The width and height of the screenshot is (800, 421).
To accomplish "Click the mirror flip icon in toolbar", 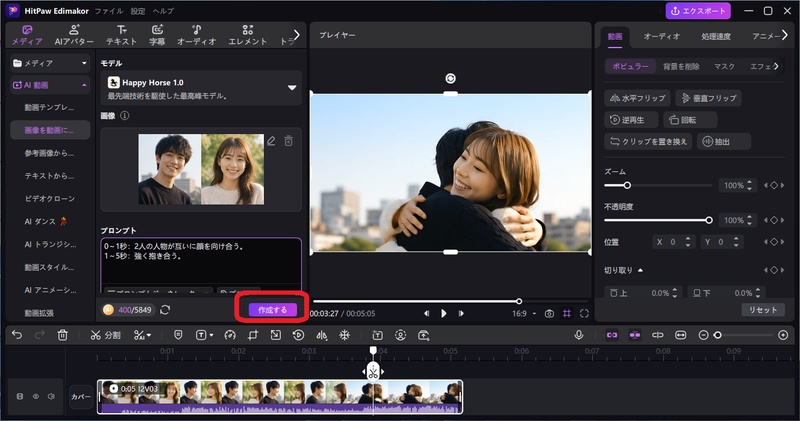I will click(x=321, y=335).
